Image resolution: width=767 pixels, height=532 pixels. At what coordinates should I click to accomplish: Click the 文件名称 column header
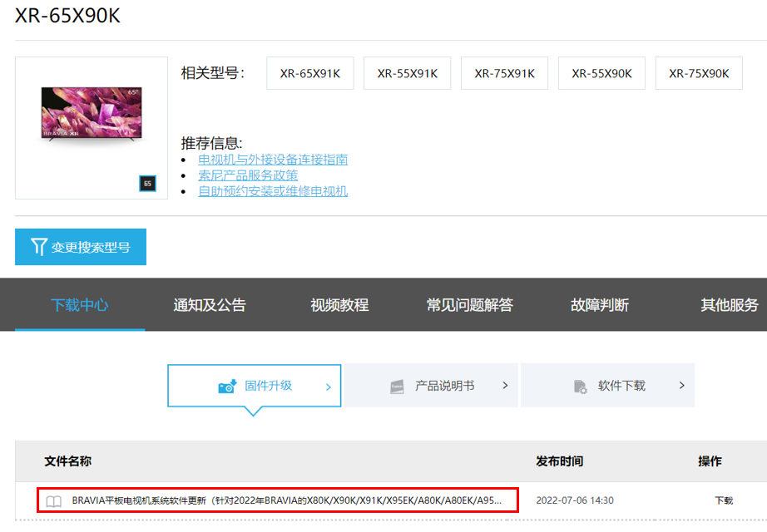coord(68,461)
